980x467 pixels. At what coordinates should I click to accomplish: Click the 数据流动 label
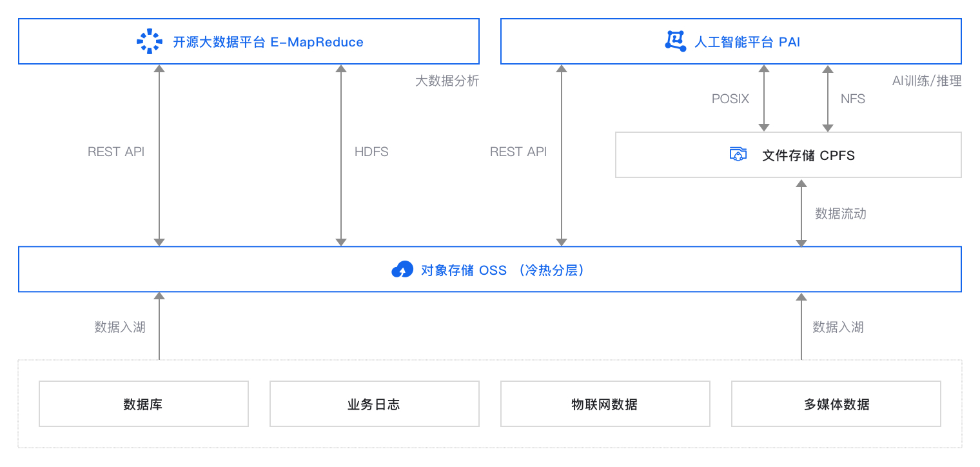coord(841,214)
